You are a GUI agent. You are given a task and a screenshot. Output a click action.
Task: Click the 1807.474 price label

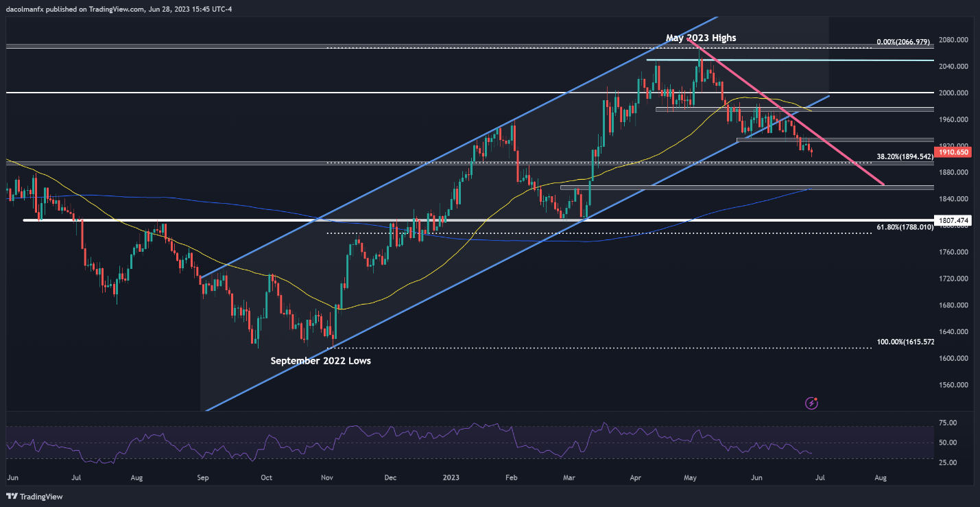[x=953, y=220]
